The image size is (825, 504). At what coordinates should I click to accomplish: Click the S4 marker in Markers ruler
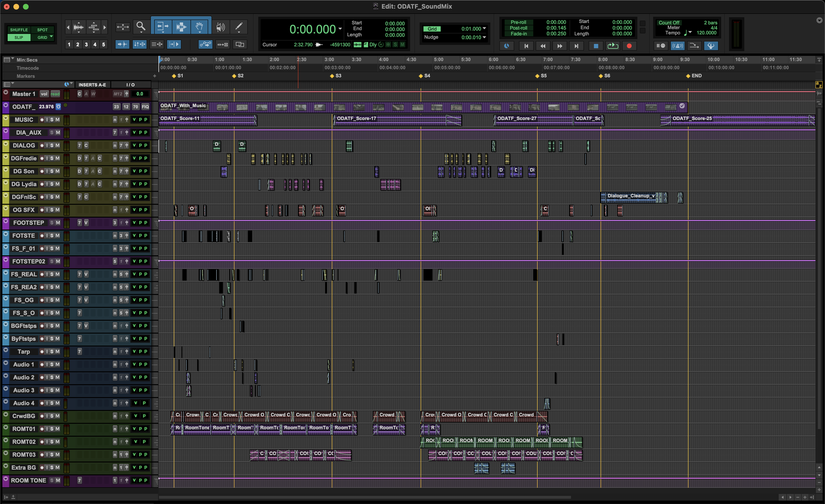421,76
